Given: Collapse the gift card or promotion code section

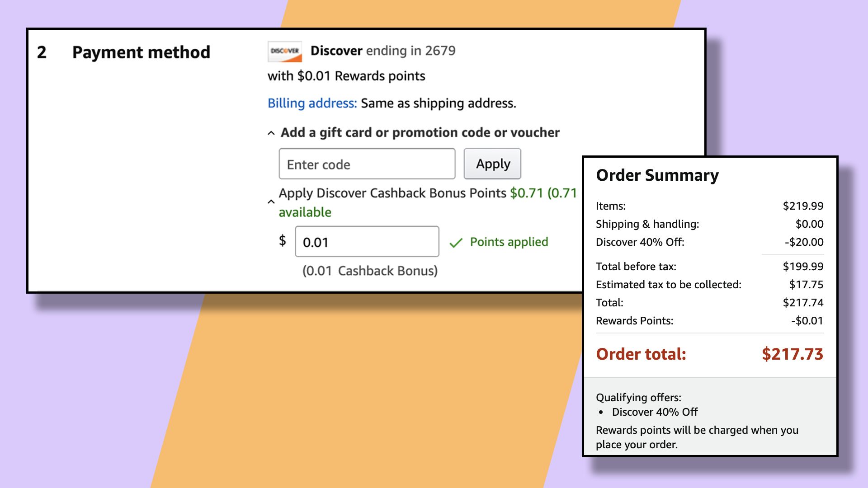Looking at the screenshot, I should coord(271,133).
